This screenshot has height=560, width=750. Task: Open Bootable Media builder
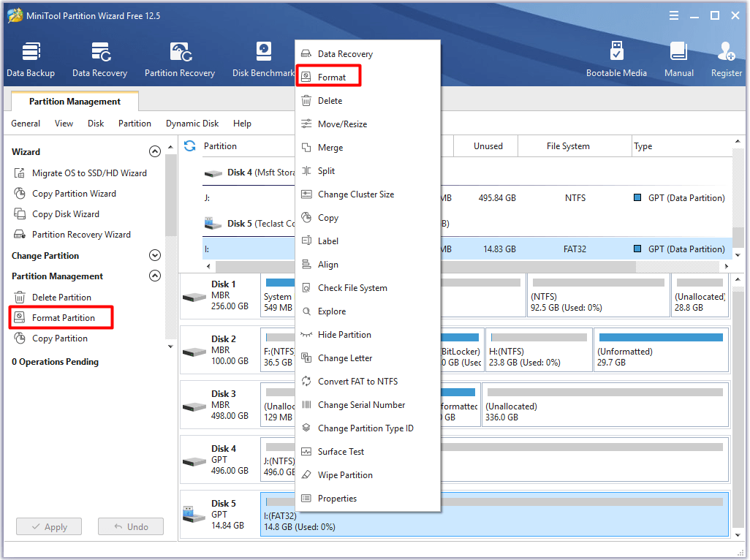(616, 60)
